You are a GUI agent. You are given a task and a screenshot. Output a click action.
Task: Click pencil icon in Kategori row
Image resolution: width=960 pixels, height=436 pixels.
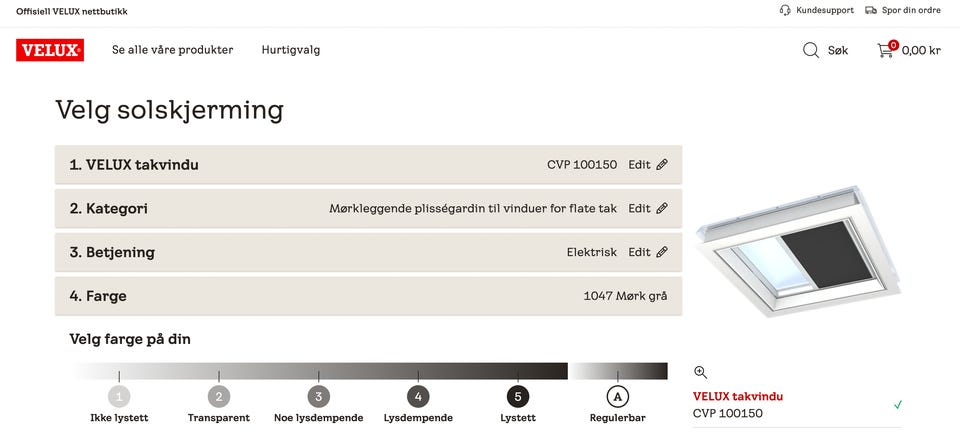(x=662, y=209)
